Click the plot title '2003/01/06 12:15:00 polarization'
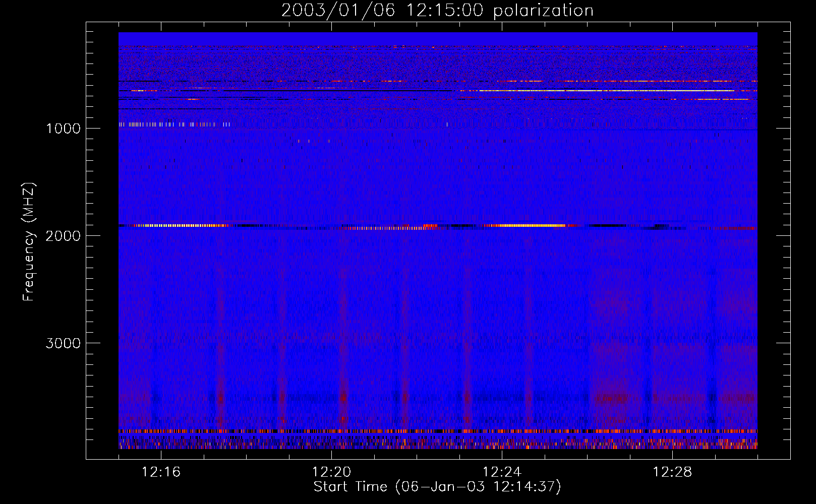This screenshot has width=816, height=504. pos(437,10)
